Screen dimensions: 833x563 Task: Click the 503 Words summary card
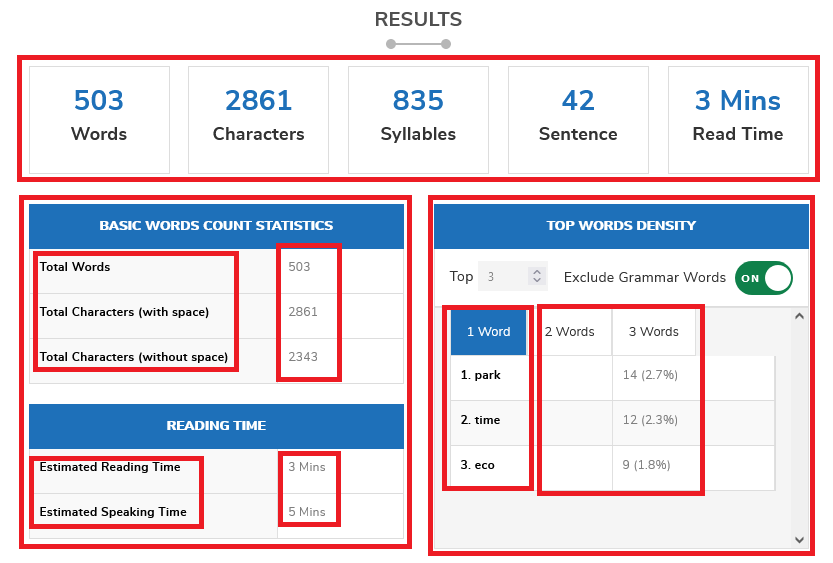(x=99, y=120)
